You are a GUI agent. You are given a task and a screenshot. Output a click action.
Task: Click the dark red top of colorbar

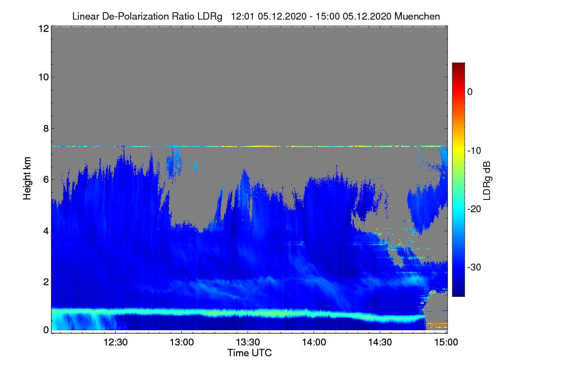click(x=458, y=67)
